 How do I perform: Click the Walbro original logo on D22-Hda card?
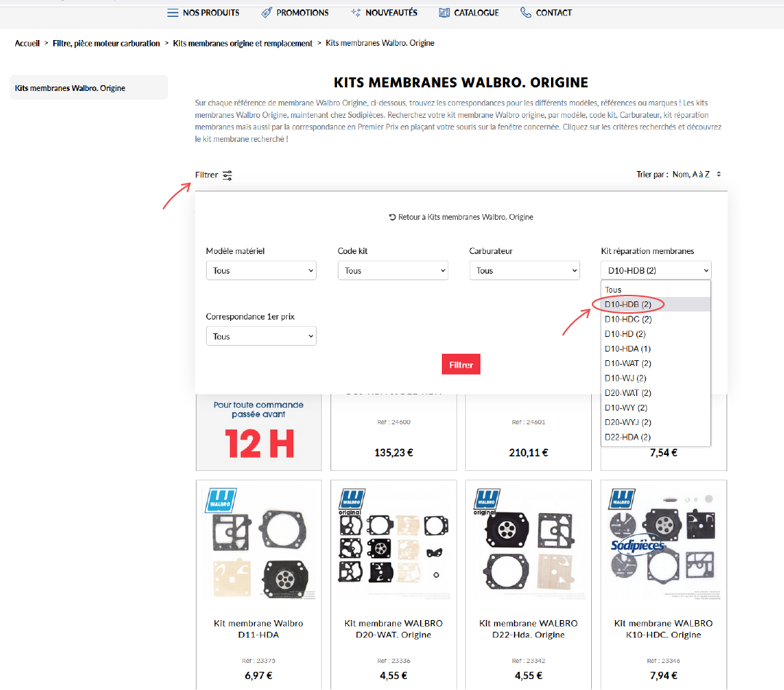486,501
